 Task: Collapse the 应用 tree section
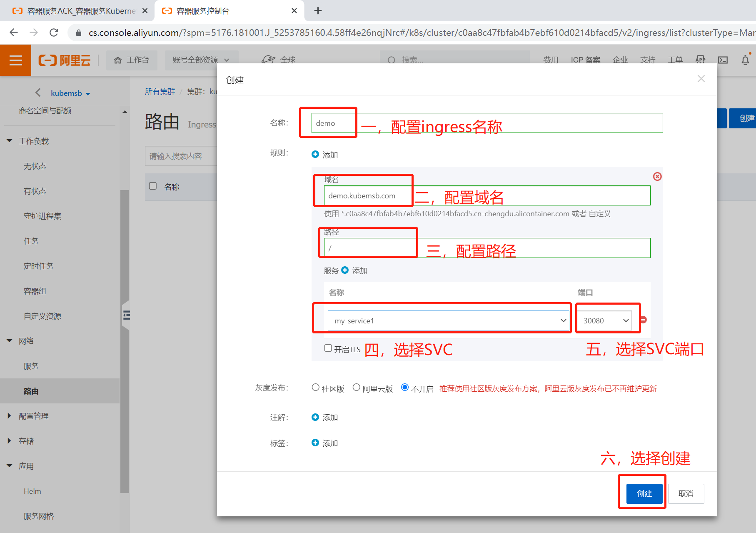[10, 466]
